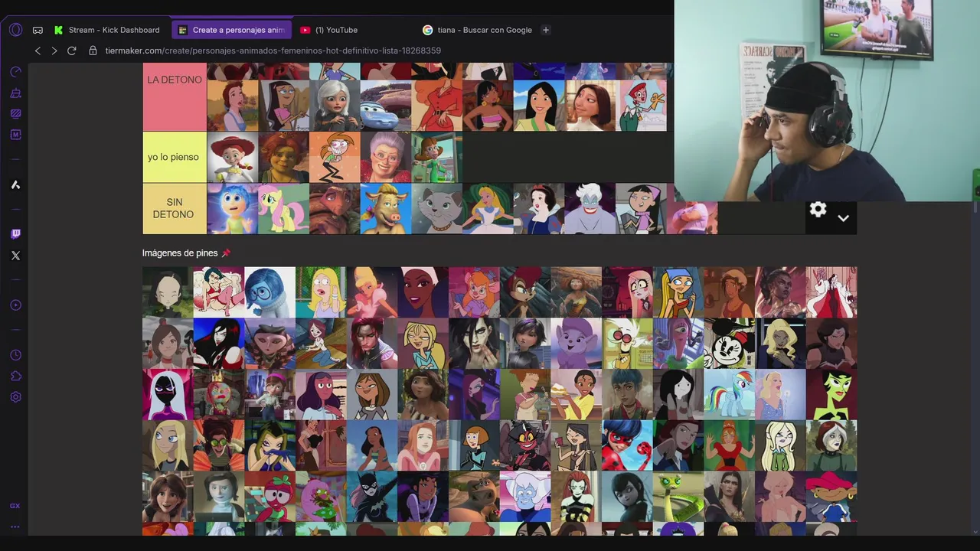This screenshot has height=551, width=980.
Task: Open Aria AI in the sidebar
Action: point(15,184)
